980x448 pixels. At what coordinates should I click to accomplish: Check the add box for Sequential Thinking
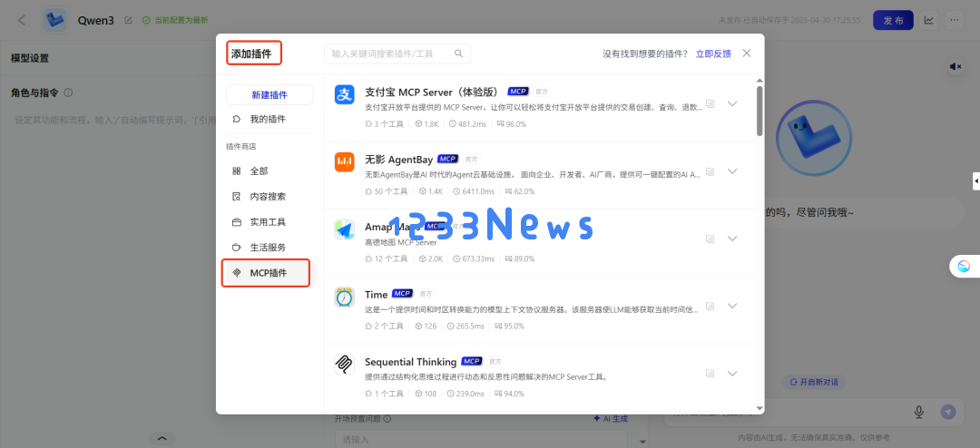710,374
